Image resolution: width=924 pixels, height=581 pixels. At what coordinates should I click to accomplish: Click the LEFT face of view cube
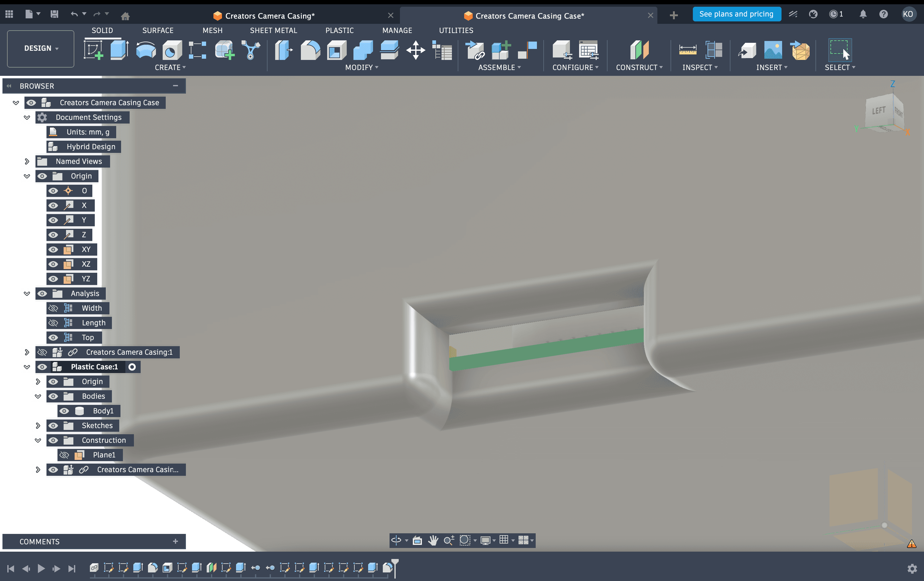point(879,111)
